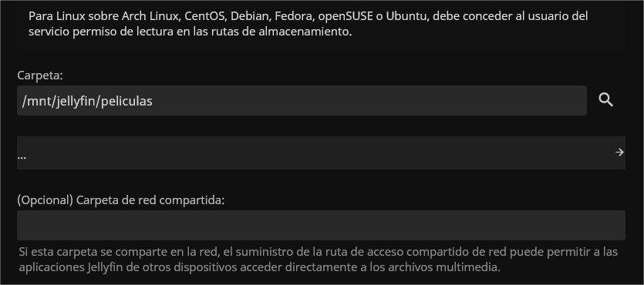Click the magnifier icon beside the folder path
The width and height of the screenshot is (644, 285).
605,100
